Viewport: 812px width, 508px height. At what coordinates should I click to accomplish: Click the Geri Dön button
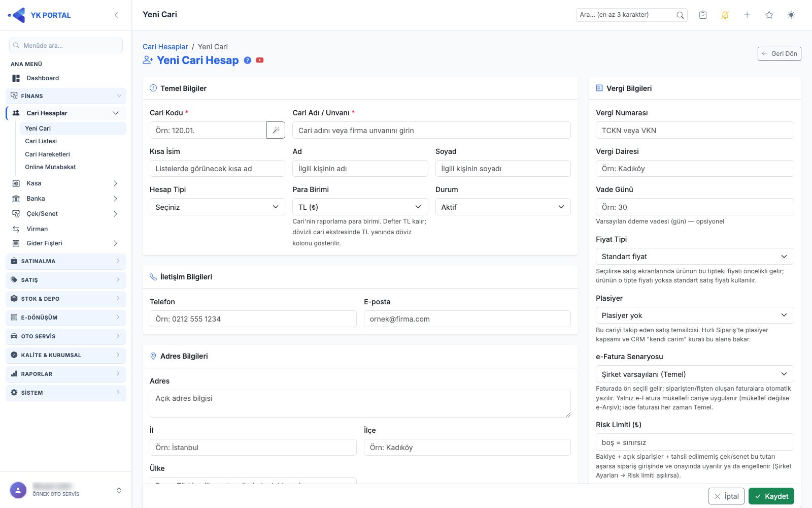click(779, 53)
